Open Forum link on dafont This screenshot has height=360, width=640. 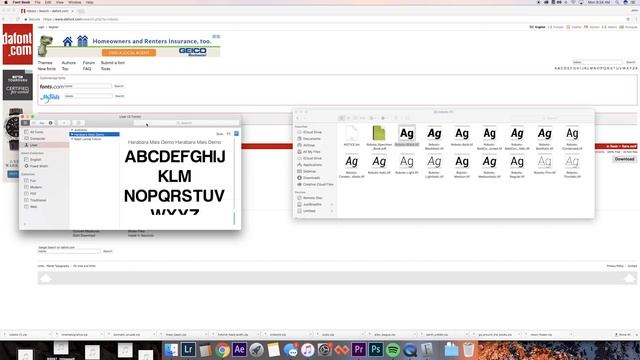point(89,63)
